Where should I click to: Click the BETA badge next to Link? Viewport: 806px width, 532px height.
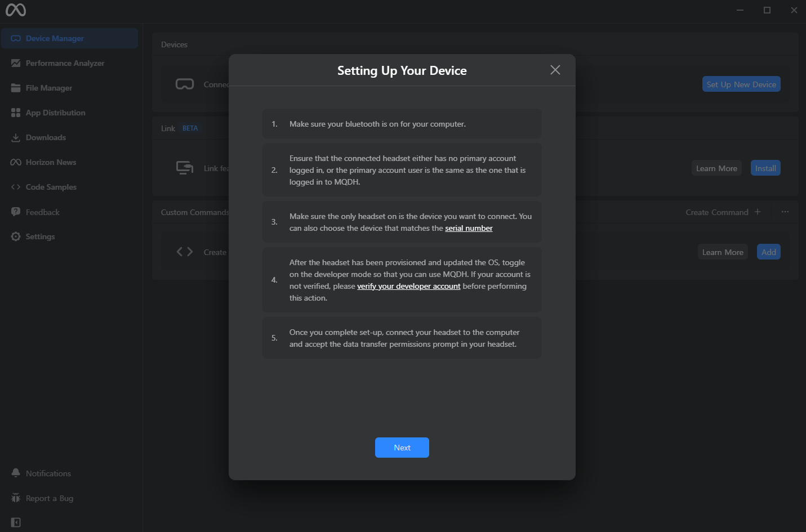point(190,128)
